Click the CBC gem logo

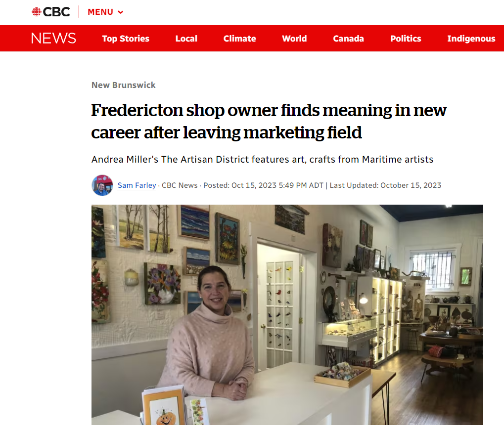pyautogui.click(x=36, y=12)
